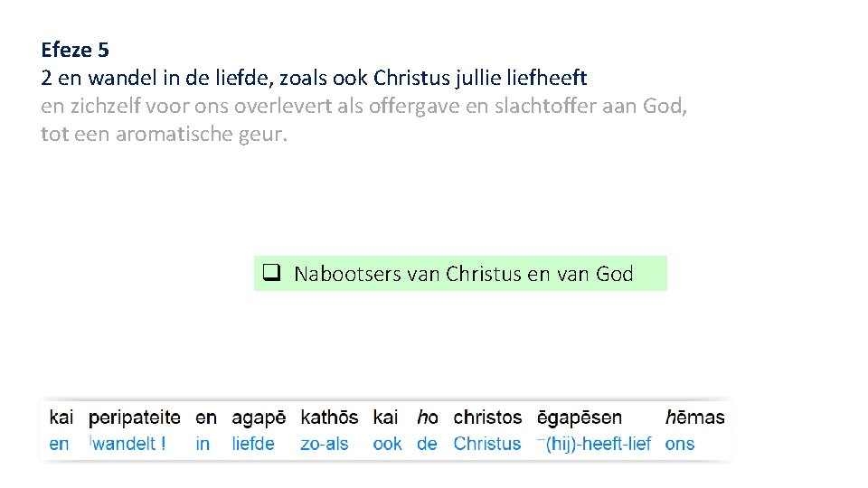Viewport: 868px width, 488px height.
Task: Click the italic Greek article 'ho'
Action: 428,418
